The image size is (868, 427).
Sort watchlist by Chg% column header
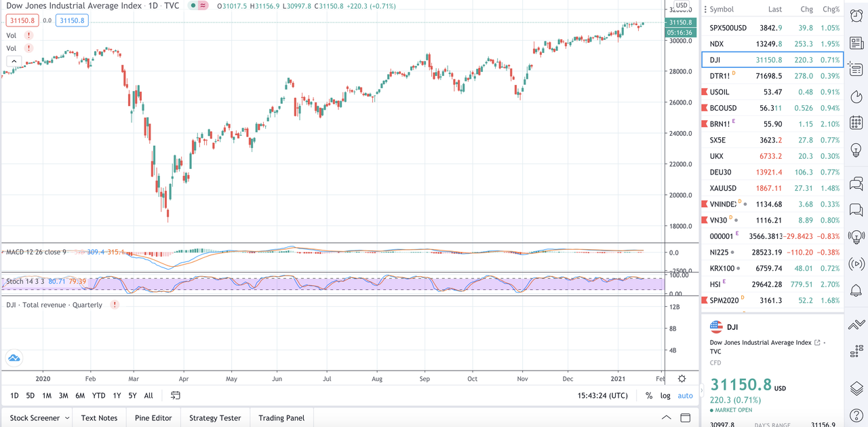tap(831, 10)
